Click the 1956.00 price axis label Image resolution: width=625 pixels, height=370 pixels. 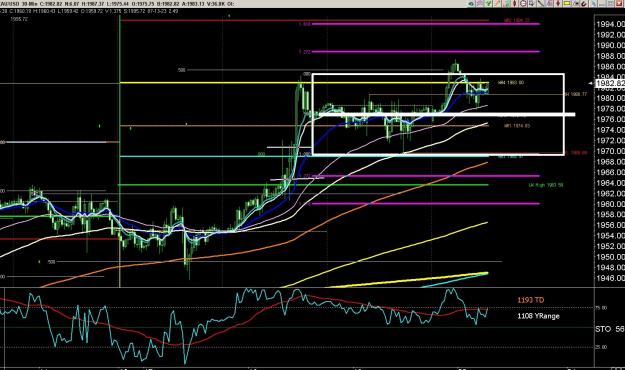click(x=610, y=225)
